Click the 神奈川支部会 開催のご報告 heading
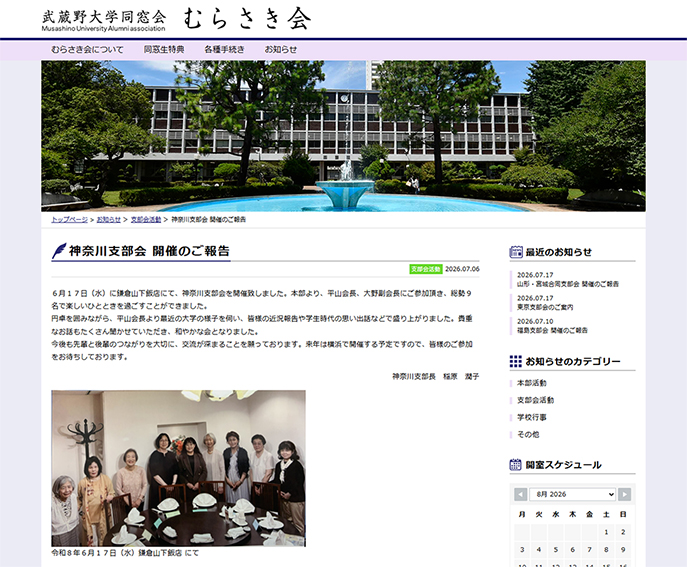The width and height of the screenshot is (687, 567). click(x=149, y=251)
